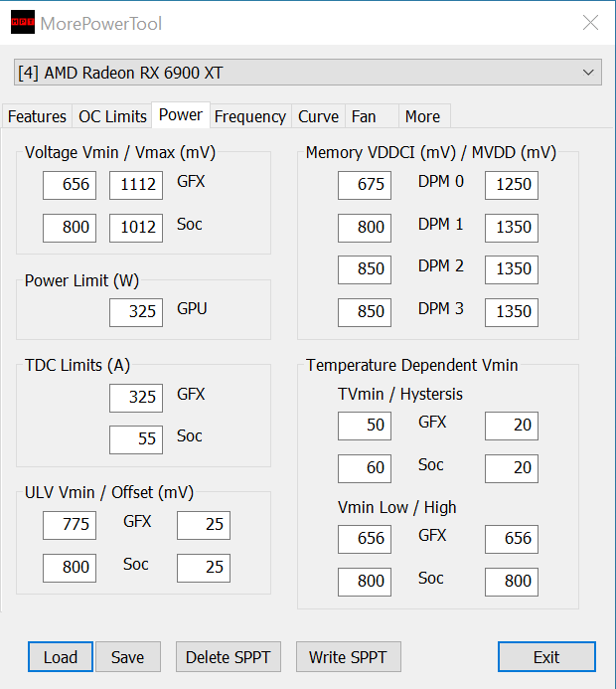Click the DPM 1 VDDCI field (800)

coord(365,228)
